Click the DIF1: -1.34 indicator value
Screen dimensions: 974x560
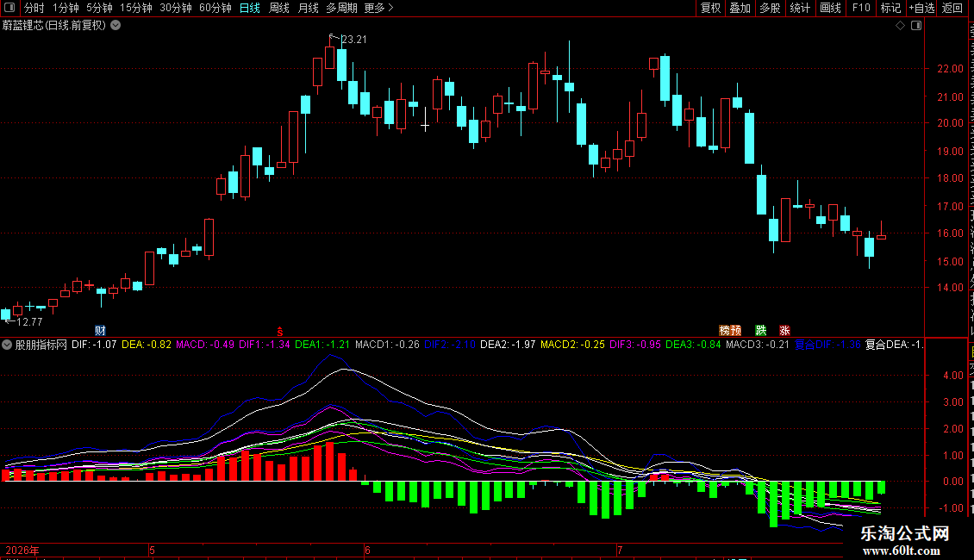tap(265, 345)
